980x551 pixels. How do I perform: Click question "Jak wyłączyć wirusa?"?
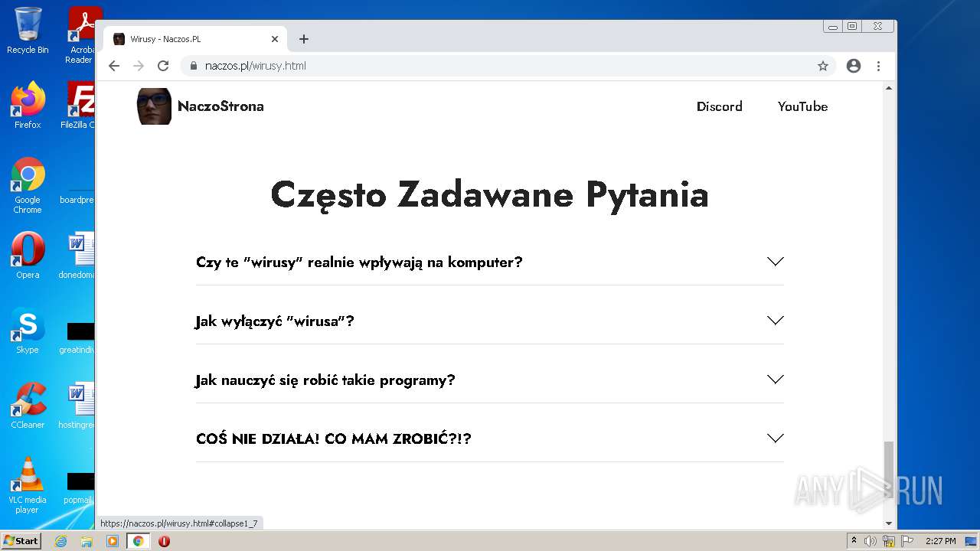275,321
